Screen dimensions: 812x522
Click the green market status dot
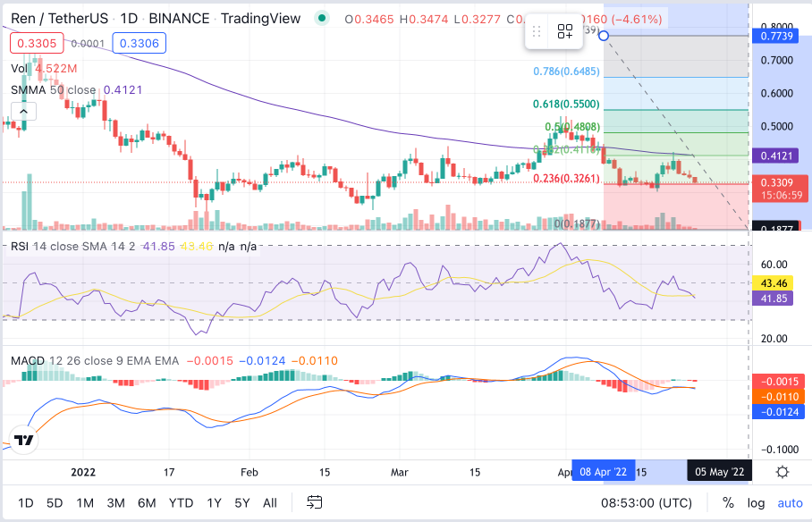click(322, 19)
